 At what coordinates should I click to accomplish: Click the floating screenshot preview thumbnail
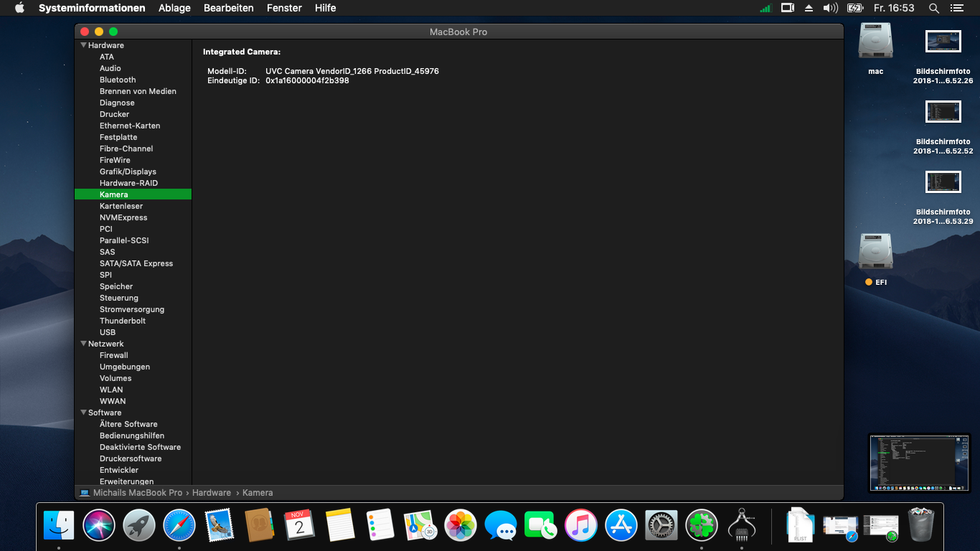pyautogui.click(x=919, y=463)
